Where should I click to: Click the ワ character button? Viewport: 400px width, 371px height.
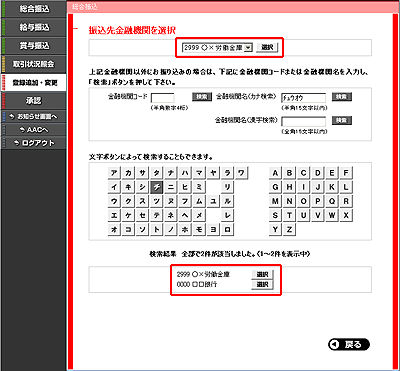(x=242, y=173)
